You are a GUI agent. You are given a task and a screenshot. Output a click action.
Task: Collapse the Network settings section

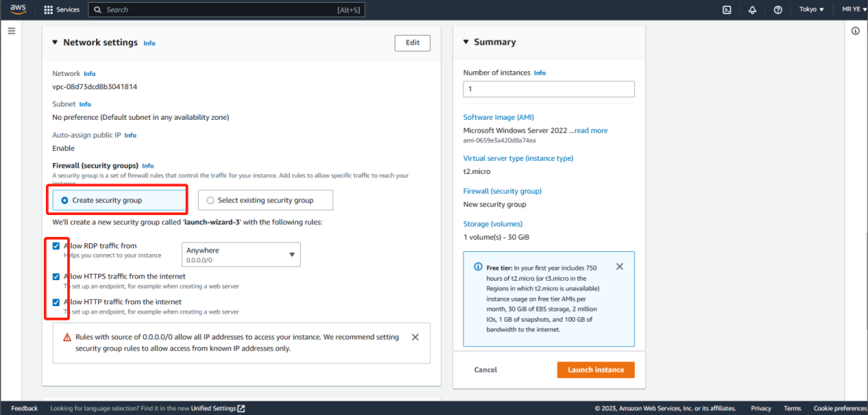(x=55, y=42)
